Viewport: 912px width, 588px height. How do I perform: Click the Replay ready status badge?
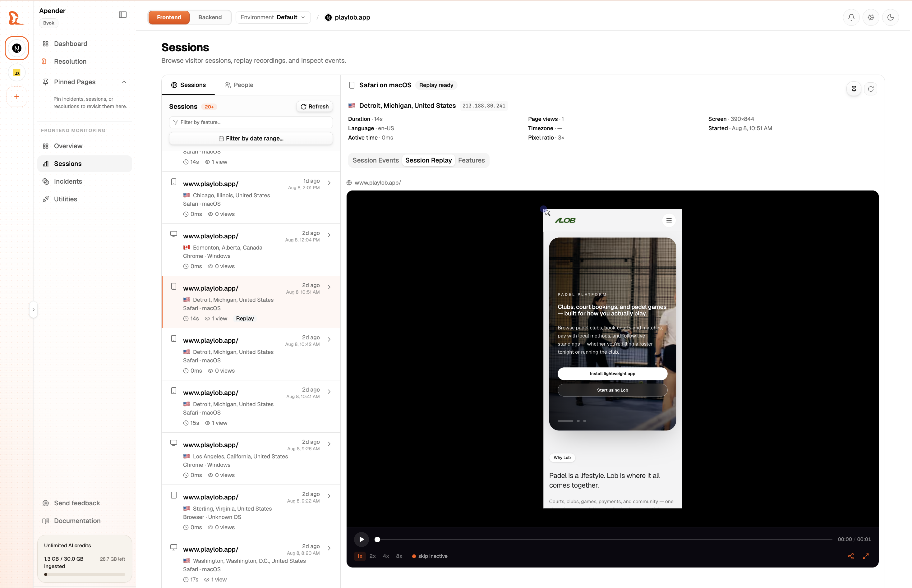click(x=436, y=85)
